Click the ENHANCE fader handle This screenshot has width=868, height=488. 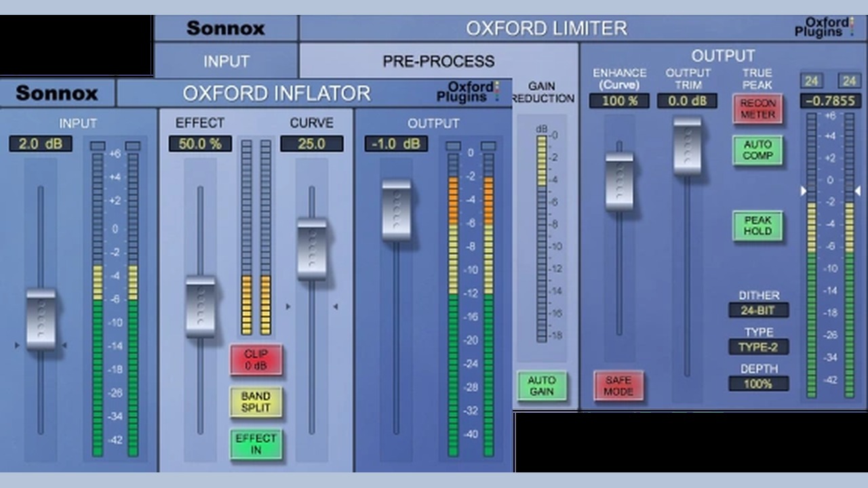pos(619,181)
